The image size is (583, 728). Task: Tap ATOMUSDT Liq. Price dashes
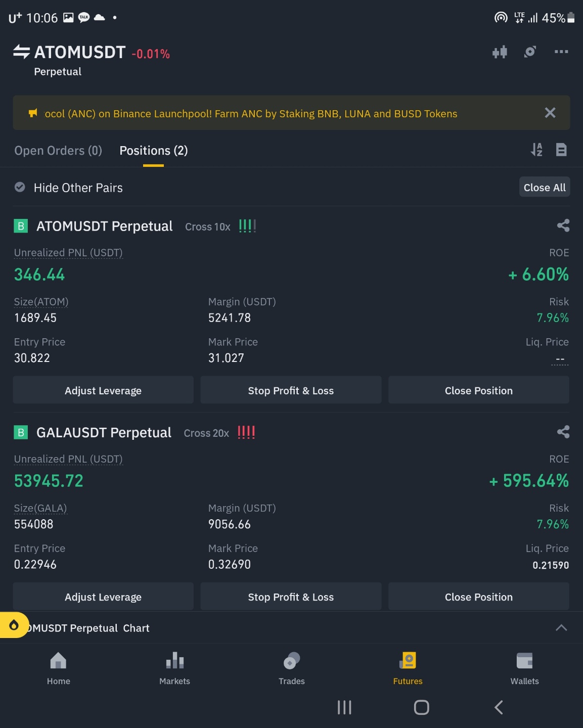pos(560,359)
